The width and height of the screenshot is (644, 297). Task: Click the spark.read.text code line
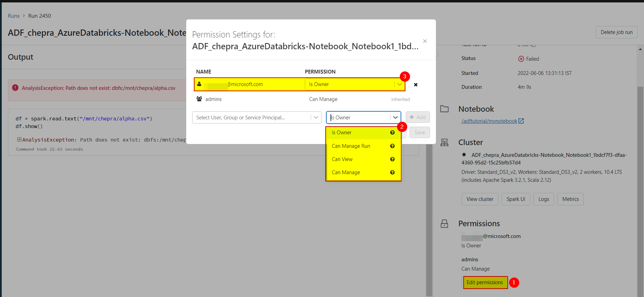pyautogui.click(x=84, y=119)
